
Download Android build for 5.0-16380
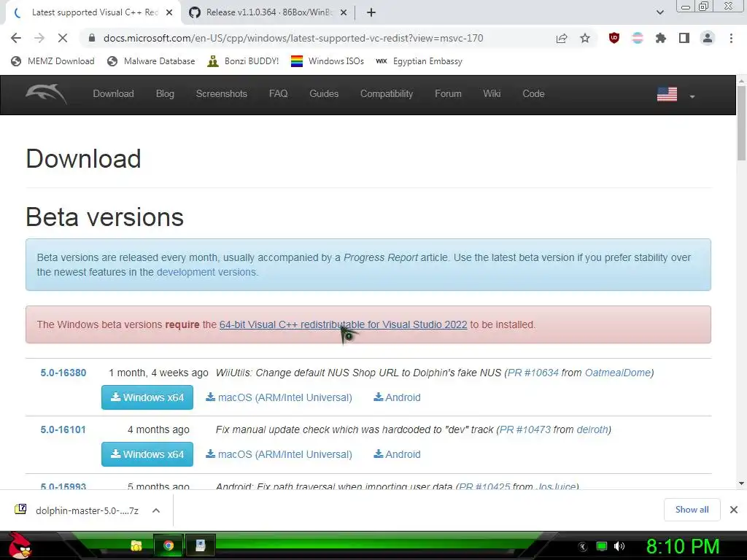tap(397, 397)
